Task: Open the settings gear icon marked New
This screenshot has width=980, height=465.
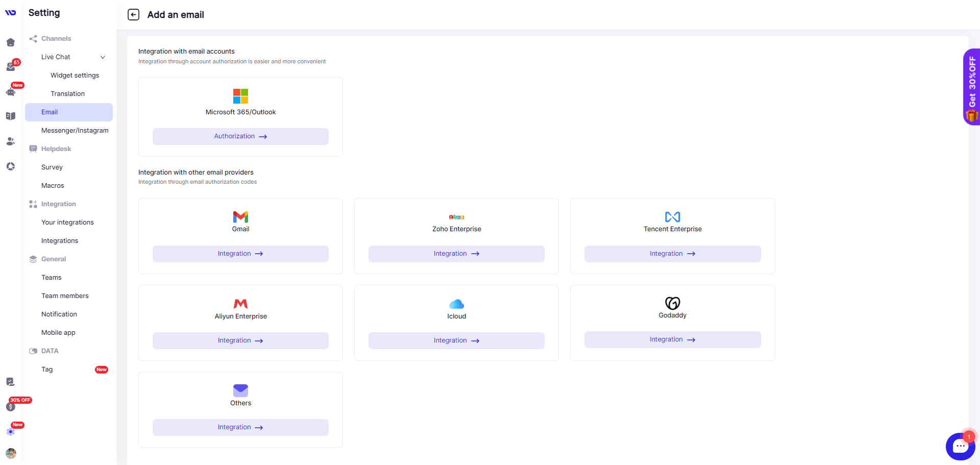Action: click(x=10, y=432)
